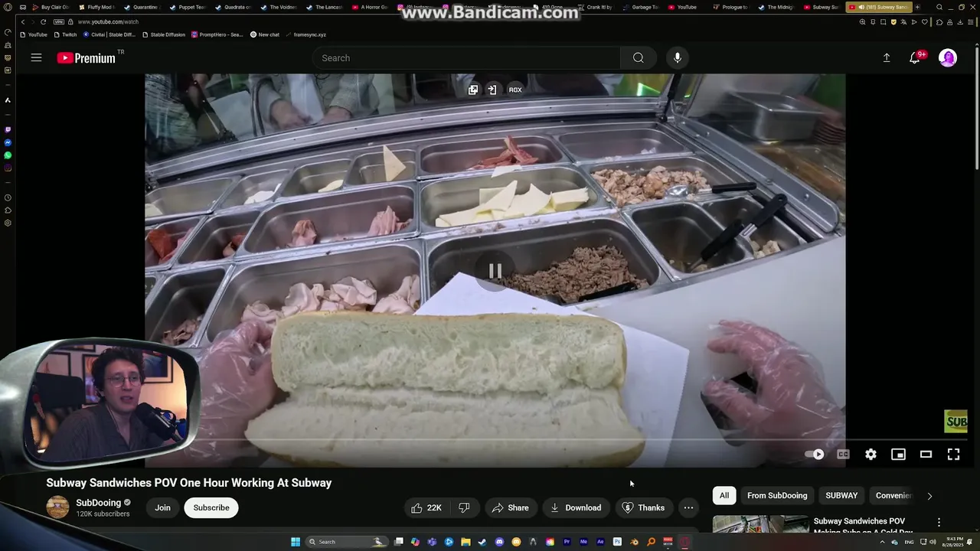Go back in browser
The image size is (980, 551).
[x=23, y=22]
